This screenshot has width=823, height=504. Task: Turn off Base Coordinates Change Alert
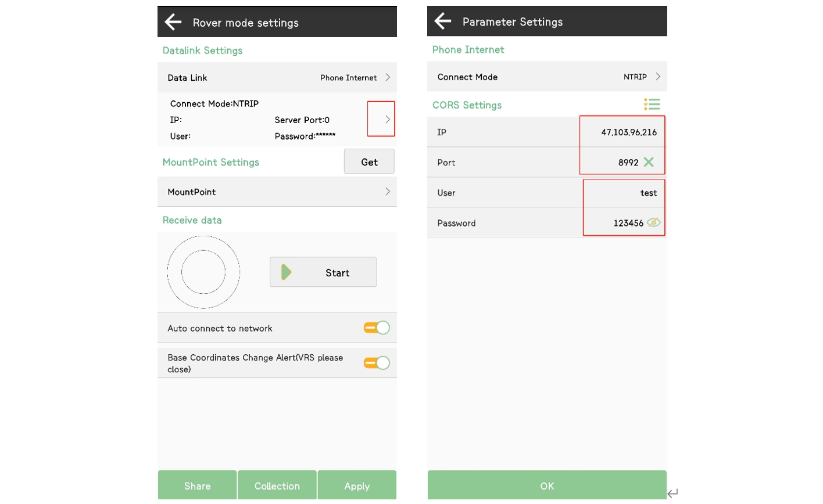377,363
